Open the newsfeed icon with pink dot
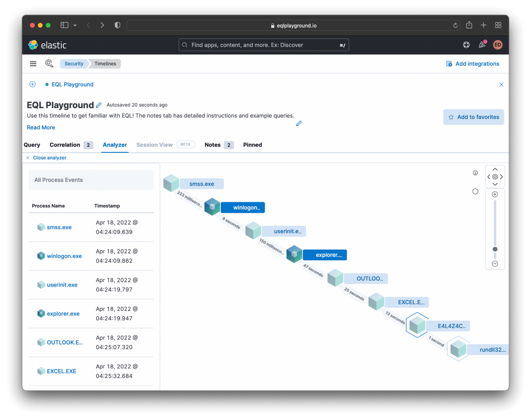Image resolution: width=531 pixels, height=420 pixels. 482,45
